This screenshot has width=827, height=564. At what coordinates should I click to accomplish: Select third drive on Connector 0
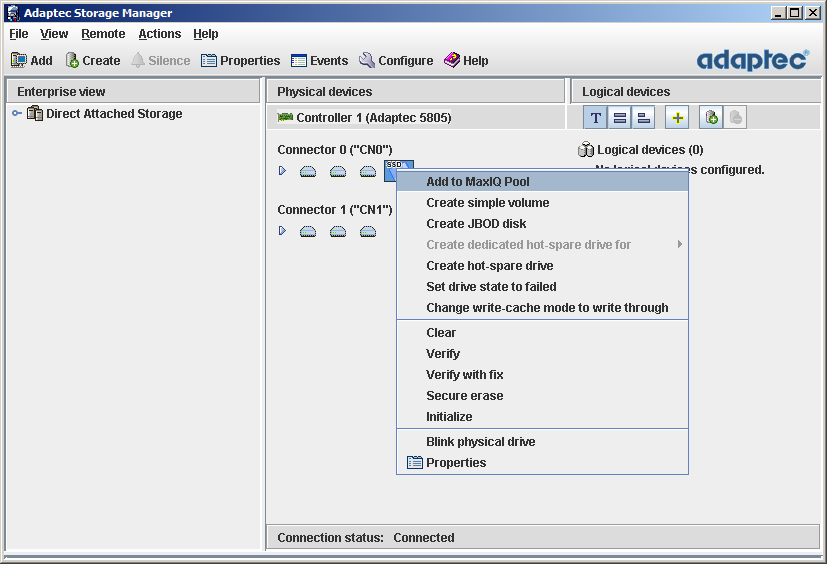368,171
